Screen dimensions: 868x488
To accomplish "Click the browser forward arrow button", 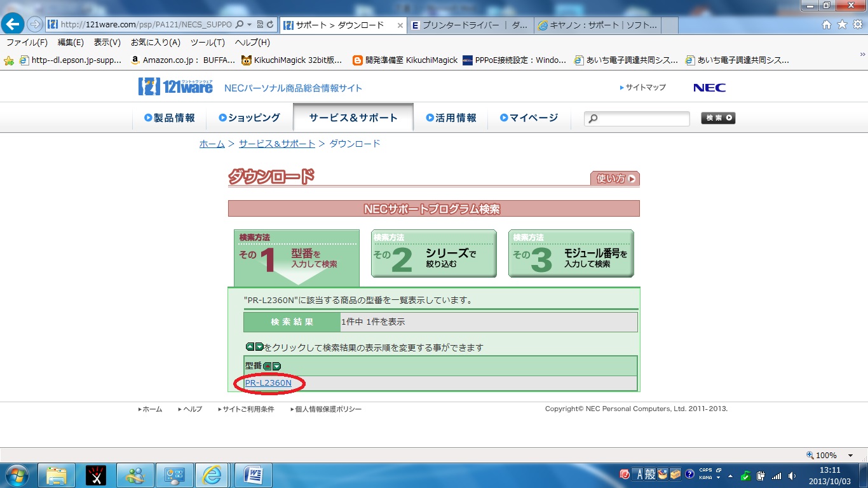I will pos(34,24).
